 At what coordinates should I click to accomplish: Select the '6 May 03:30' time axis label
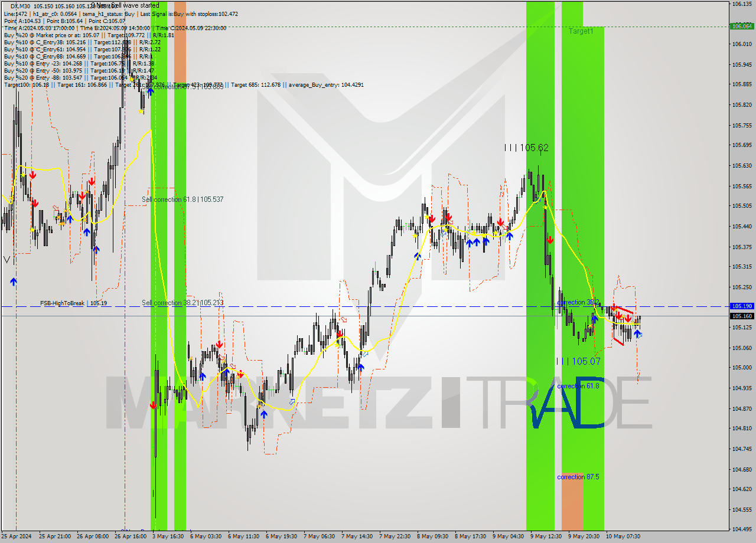pyautogui.click(x=206, y=537)
